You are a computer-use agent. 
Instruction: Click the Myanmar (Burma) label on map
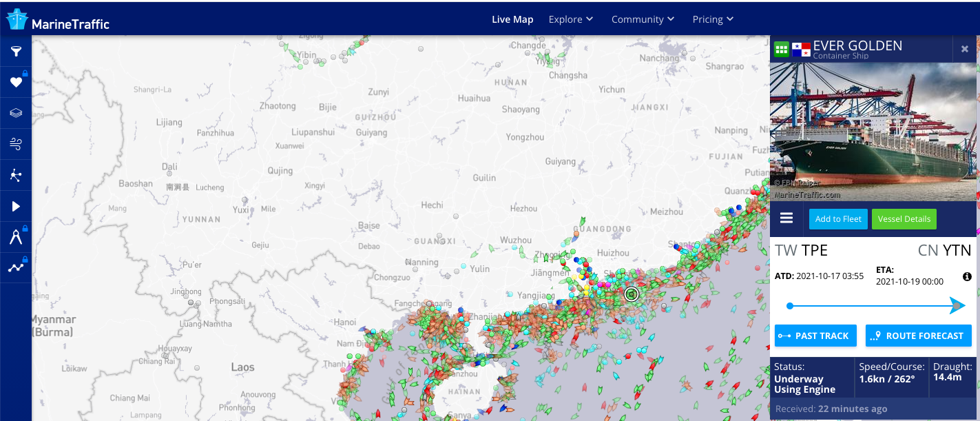click(x=52, y=325)
